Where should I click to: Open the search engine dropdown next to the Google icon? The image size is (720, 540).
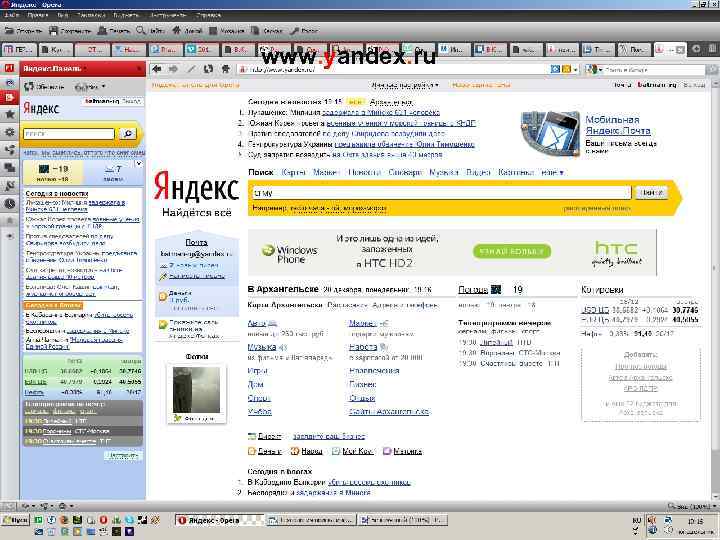[x=600, y=70]
